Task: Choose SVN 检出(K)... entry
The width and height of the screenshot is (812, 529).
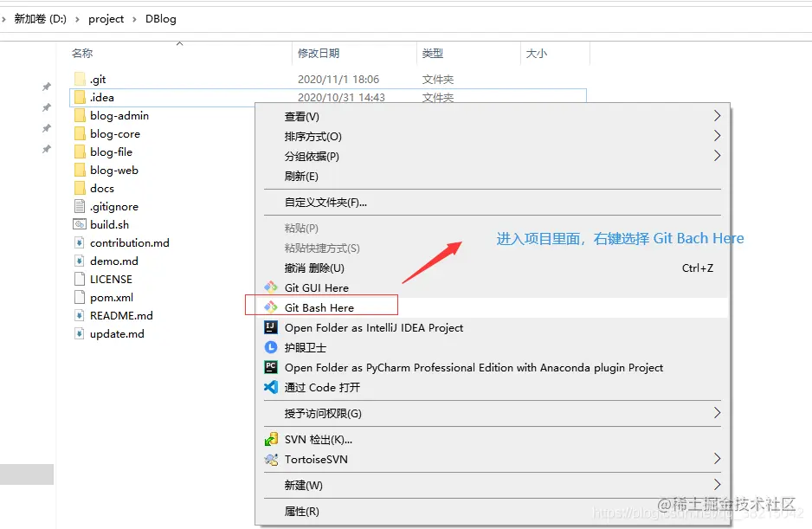Action: coord(493,439)
